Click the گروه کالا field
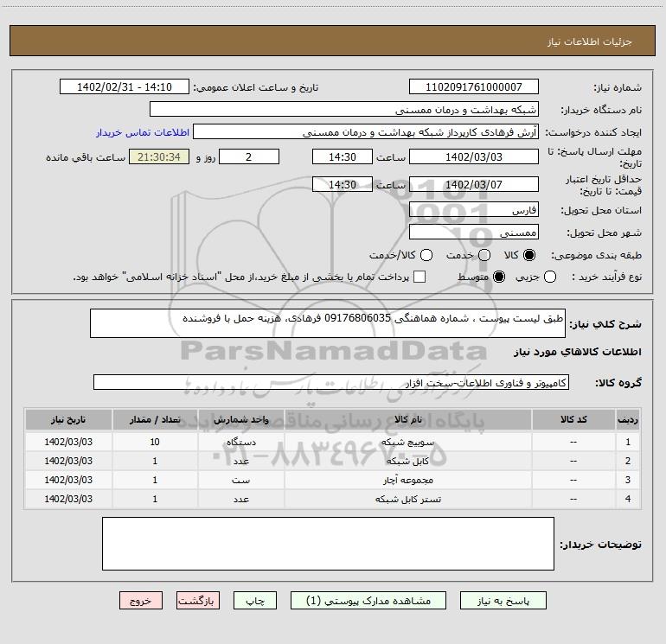 331,382
